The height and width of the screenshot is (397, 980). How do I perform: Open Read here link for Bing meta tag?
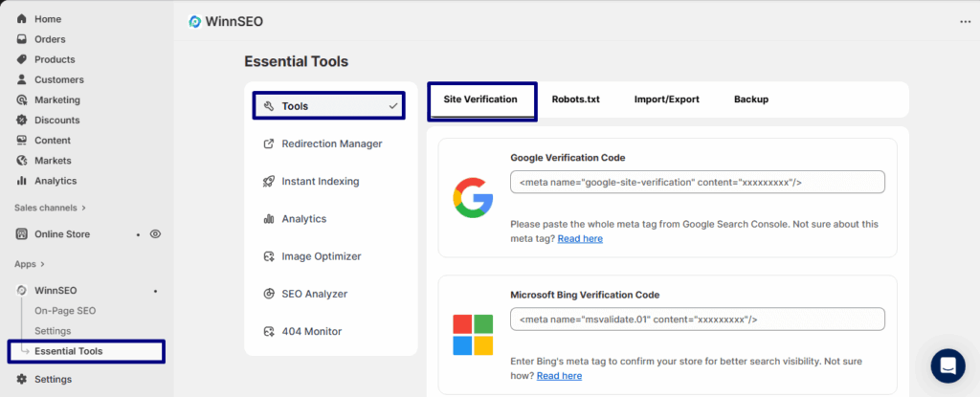pos(559,376)
